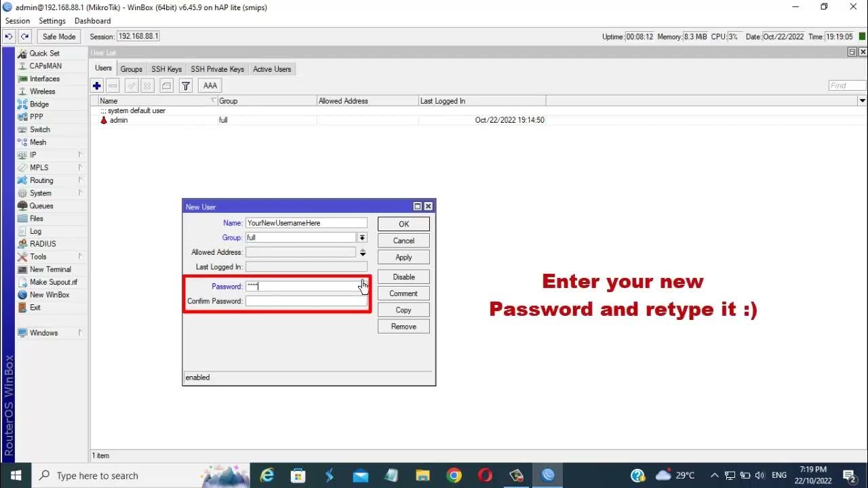Launch New Terminal from the sidebar

click(x=50, y=269)
